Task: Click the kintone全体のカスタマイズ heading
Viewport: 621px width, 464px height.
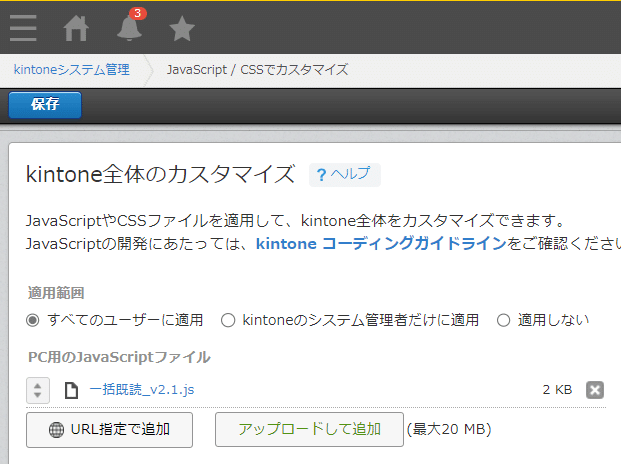Action: pyautogui.click(x=160, y=174)
